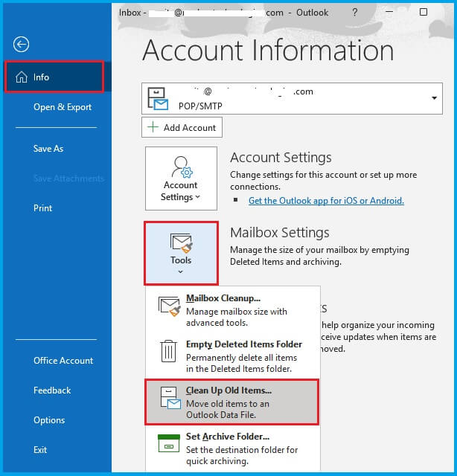Click the Info home icon

click(22, 77)
